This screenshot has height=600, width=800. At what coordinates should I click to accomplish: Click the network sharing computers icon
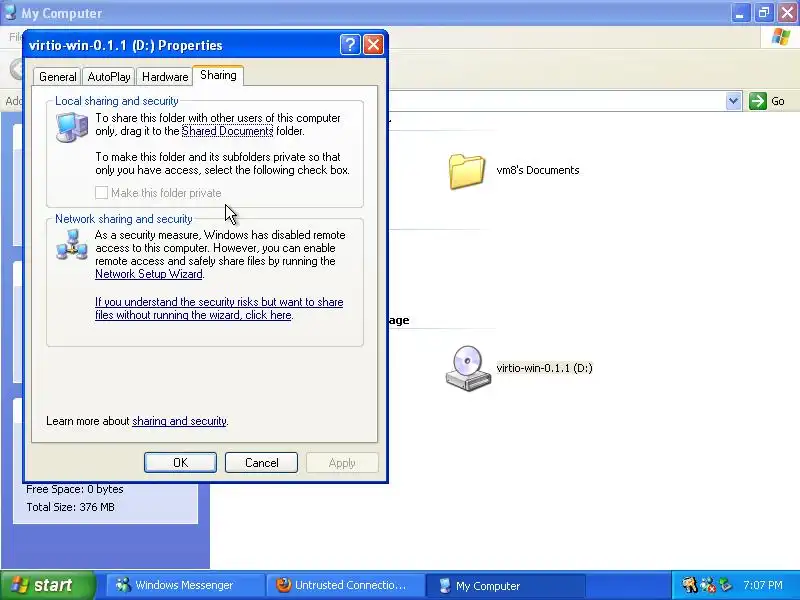[72, 244]
